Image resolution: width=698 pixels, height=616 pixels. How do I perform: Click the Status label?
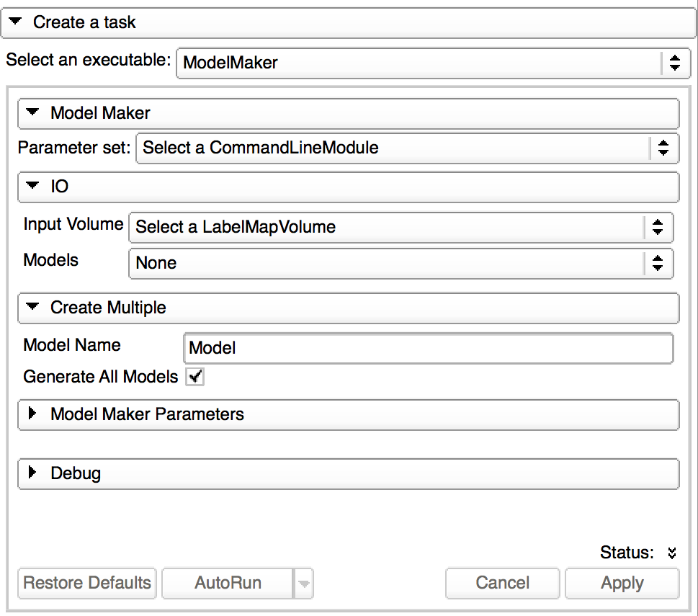(x=627, y=553)
